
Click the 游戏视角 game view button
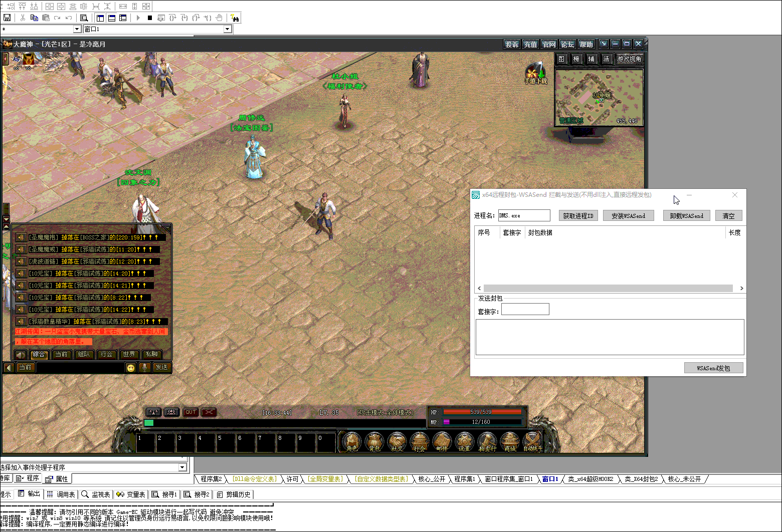point(629,59)
